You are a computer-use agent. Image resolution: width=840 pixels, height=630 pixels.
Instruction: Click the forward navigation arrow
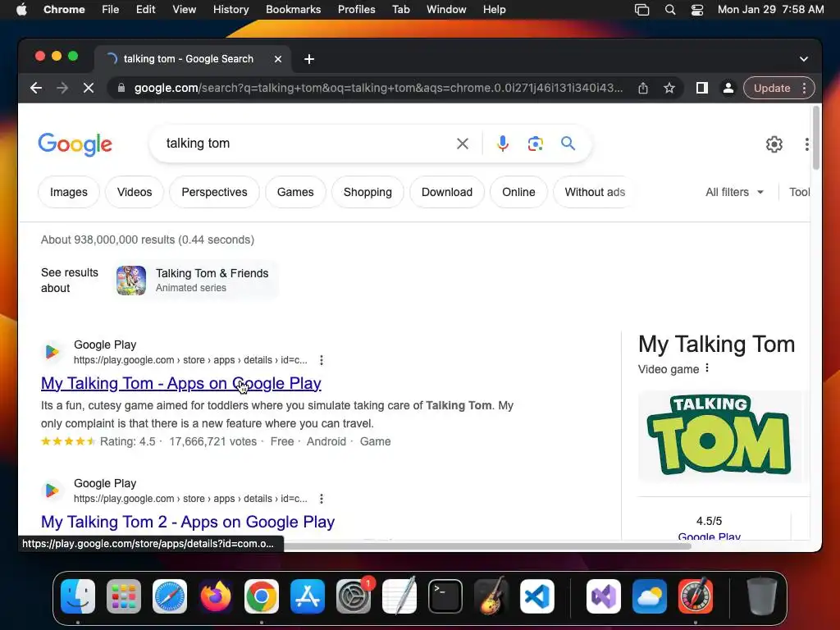click(62, 88)
